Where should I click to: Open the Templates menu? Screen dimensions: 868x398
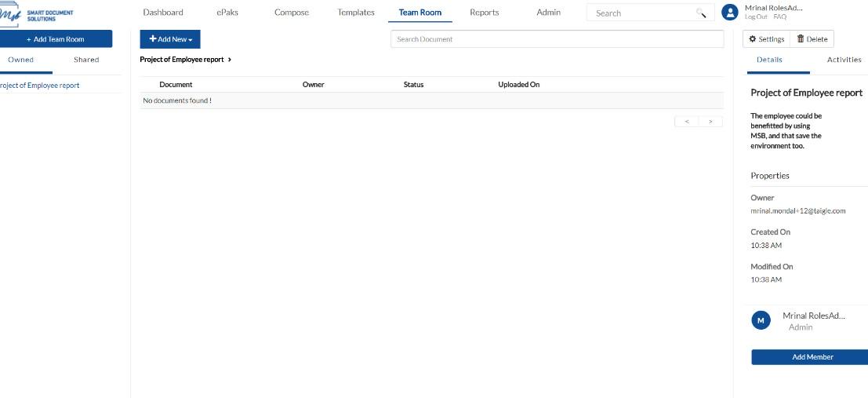click(356, 13)
